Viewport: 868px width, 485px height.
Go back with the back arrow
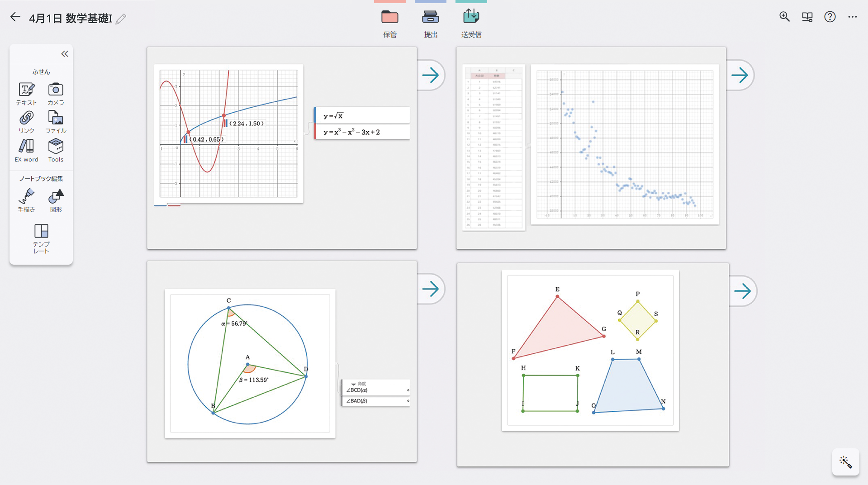[x=15, y=17]
